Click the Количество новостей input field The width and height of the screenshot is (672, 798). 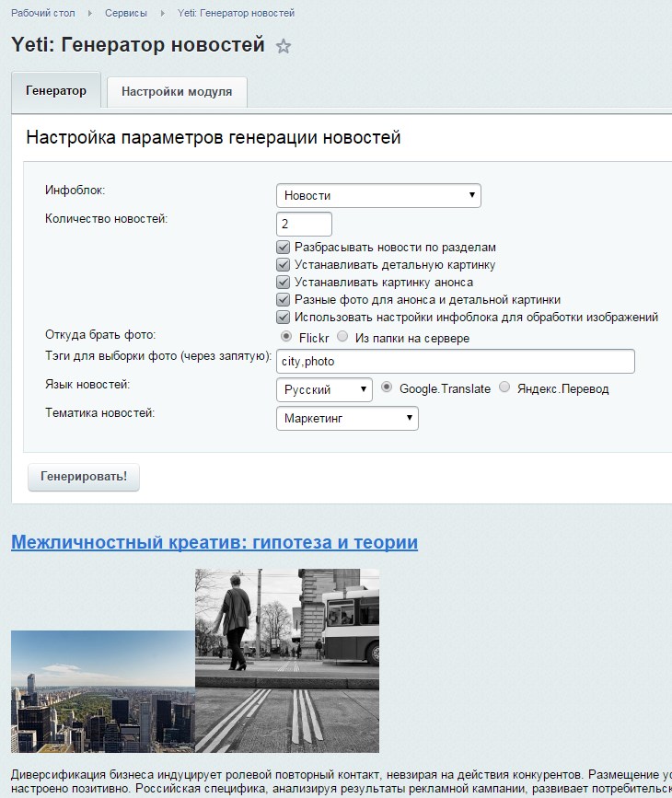coord(304,224)
